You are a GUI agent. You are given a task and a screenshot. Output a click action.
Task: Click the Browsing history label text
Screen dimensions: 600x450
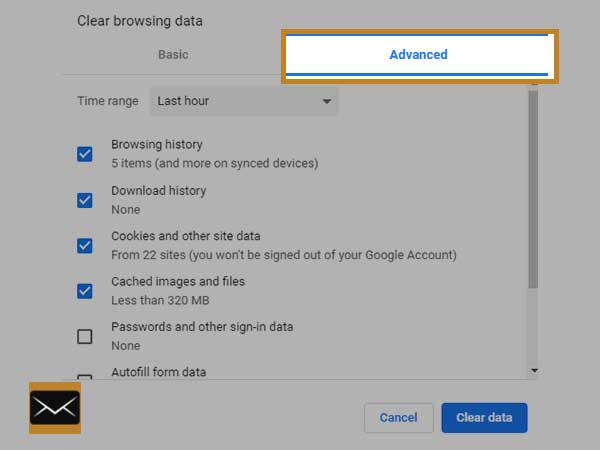157,145
